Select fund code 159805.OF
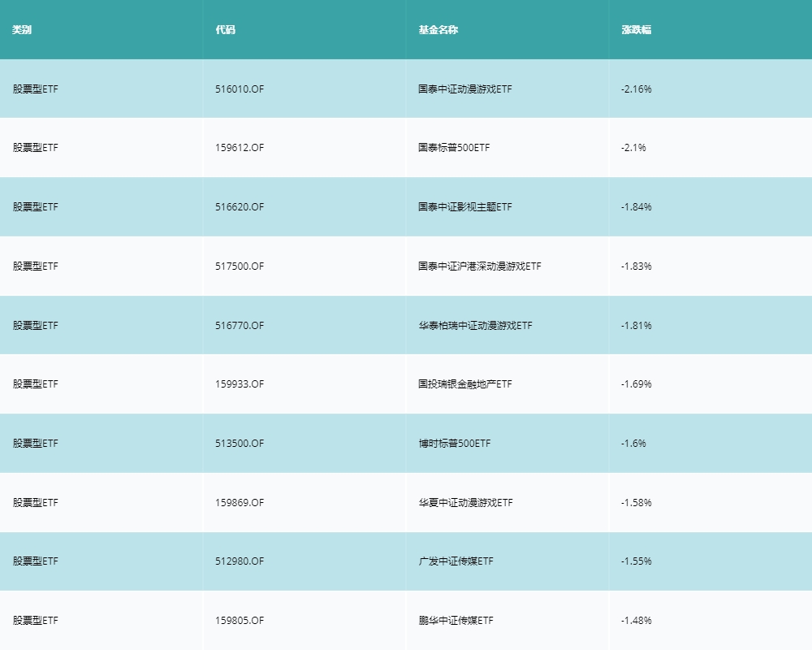This screenshot has width=812, height=650. 240,621
